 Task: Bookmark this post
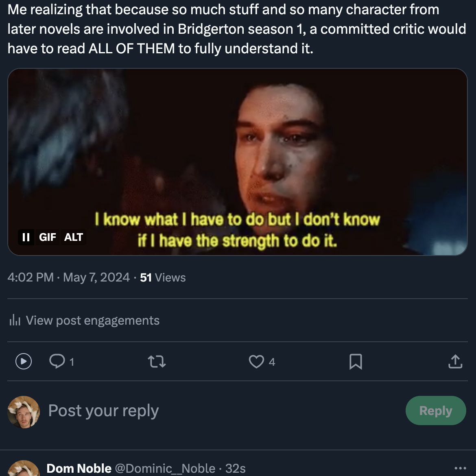[356, 361]
